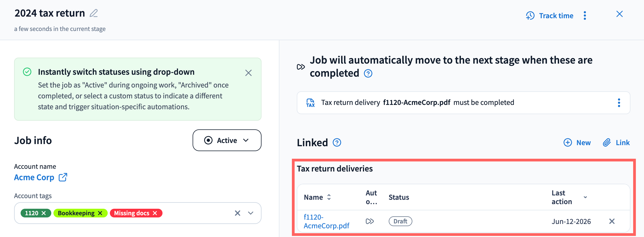Click the Auto column header
Image resolution: width=644 pixels, height=237 pixels.
[x=371, y=197]
